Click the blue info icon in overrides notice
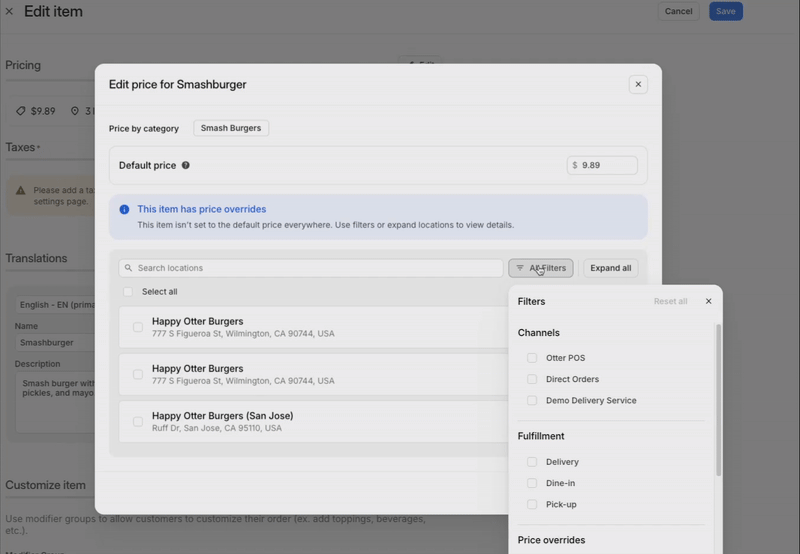 (x=124, y=210)
